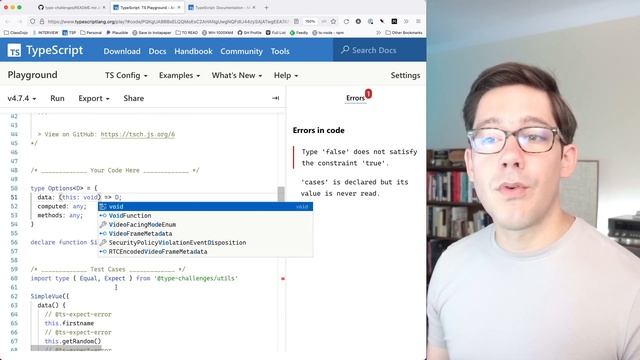
Task: Open a new browser tab
Action: [x=266, y=7]
